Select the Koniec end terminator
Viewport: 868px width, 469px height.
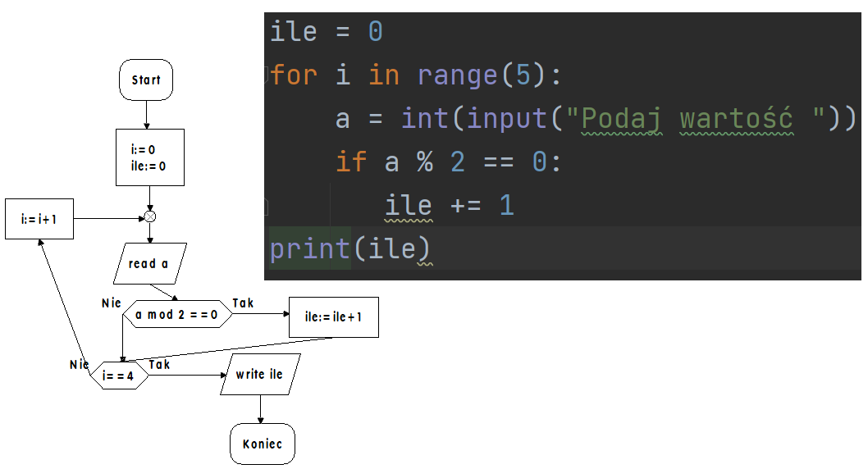click(x=262, y=444)
